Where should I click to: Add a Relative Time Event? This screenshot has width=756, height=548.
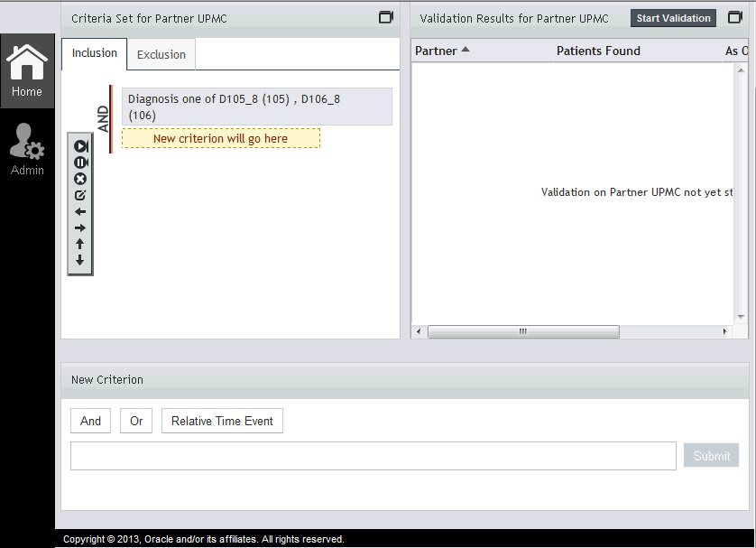(x=222, y=421)
